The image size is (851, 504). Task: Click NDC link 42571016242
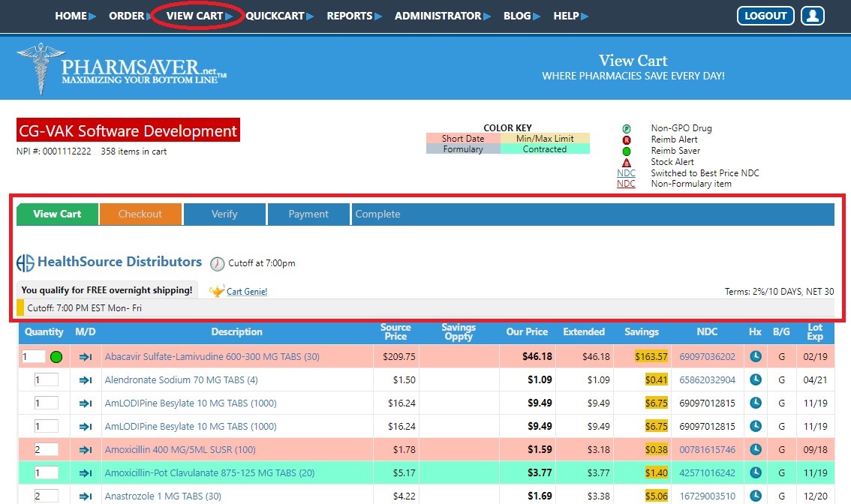[x=707, y=473]
